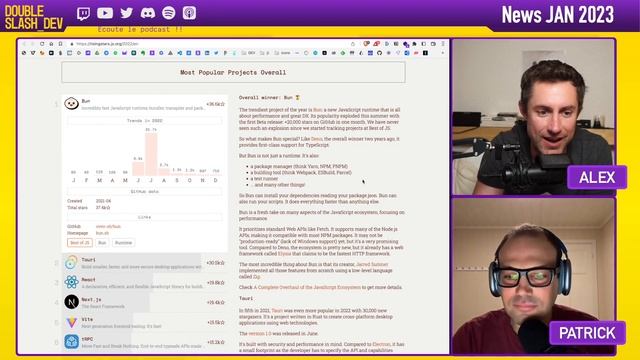Click the 'GitHub data' section label
The image size is (640, 360).
[x=144, y=191]
